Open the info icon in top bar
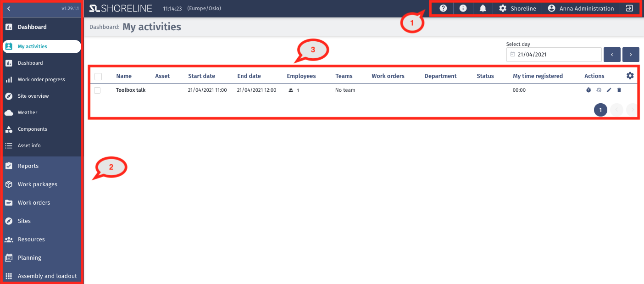The height and width of the screenshot is (284, 644). tap(463, 8)
